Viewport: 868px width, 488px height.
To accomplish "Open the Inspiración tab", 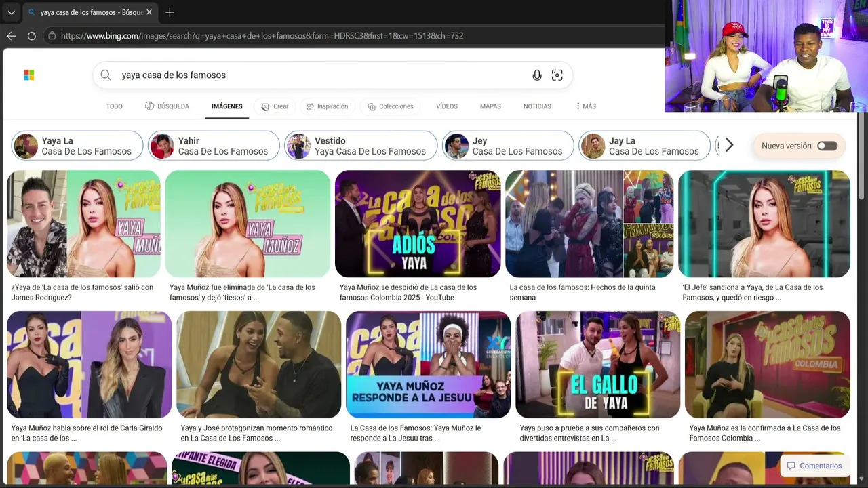I will [327, 106].
